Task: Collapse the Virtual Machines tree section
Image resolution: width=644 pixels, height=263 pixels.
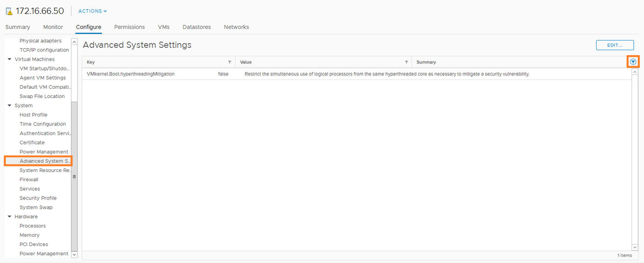Action: coord(10,59)
